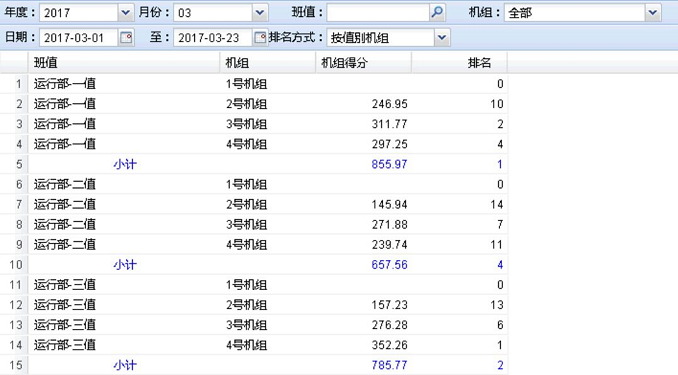Viewport: 678px width, 375px height.
Task: Click 4号机组 in row 14
Action: tap(246, 345)
